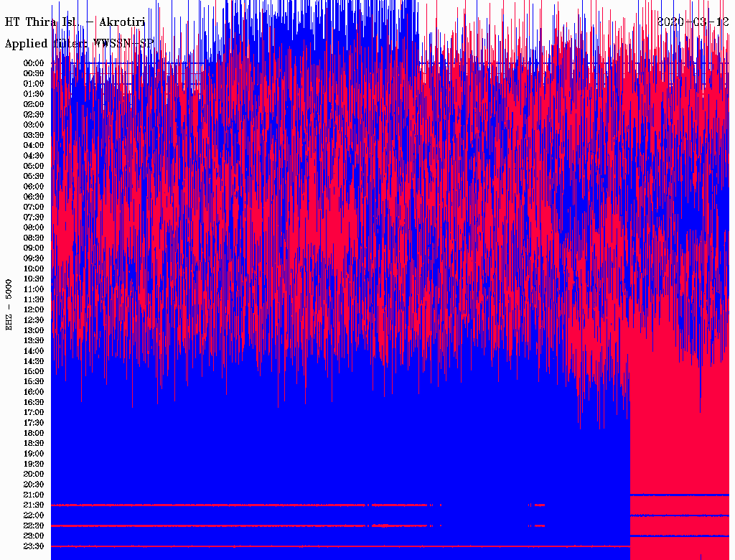
Task: Select the 10:30 time label
Action: tap(34, 279)
